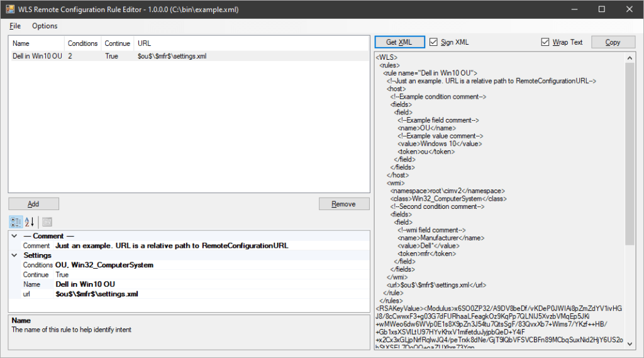Switch property grid to Categorized view
This screenshot has height=358, width=644.
[16, 222]
